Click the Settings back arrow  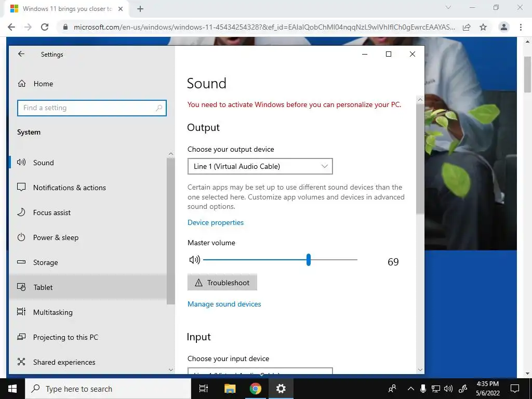point(21,54)
